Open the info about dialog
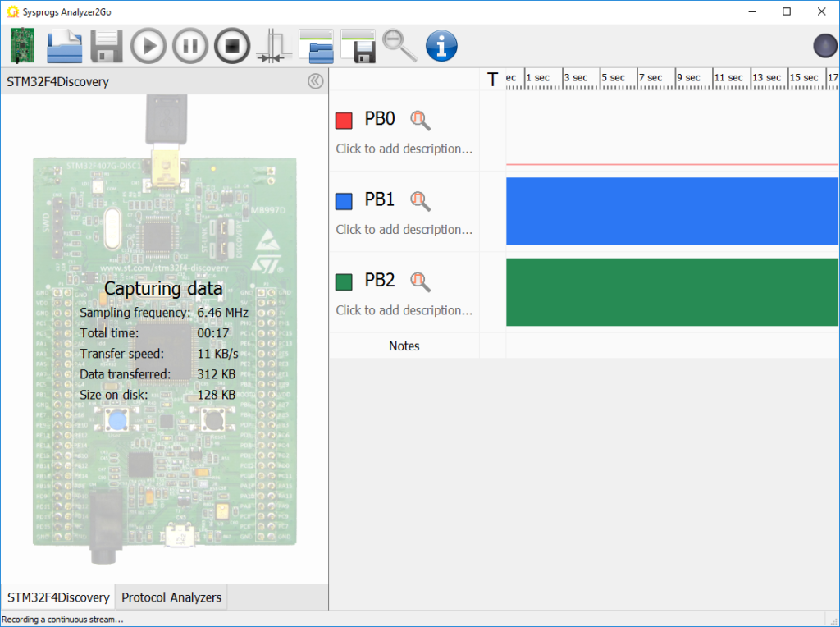The width and height of the screenshot is (840, 627). 441,46
